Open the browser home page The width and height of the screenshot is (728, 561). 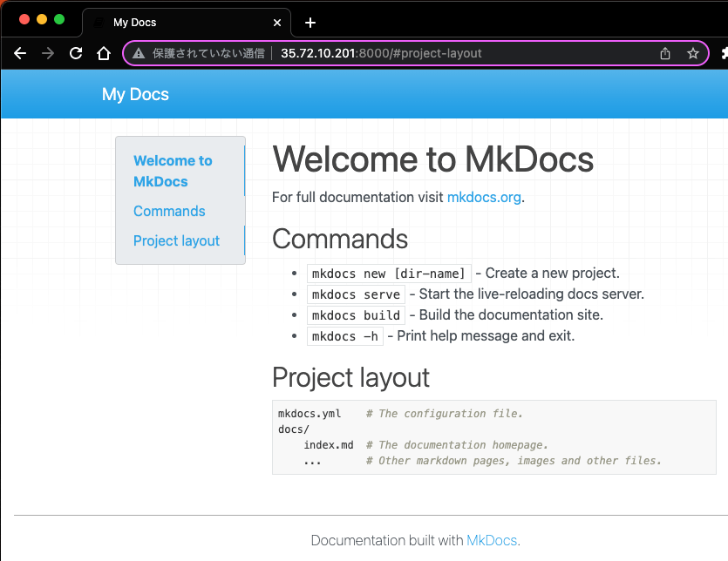pyautogui.click(x=104, y=53)
